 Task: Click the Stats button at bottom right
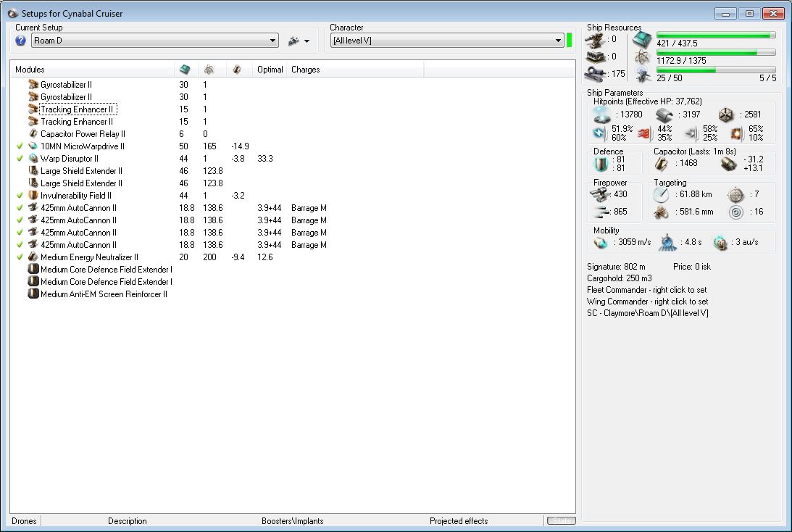[x=561, y=520]
